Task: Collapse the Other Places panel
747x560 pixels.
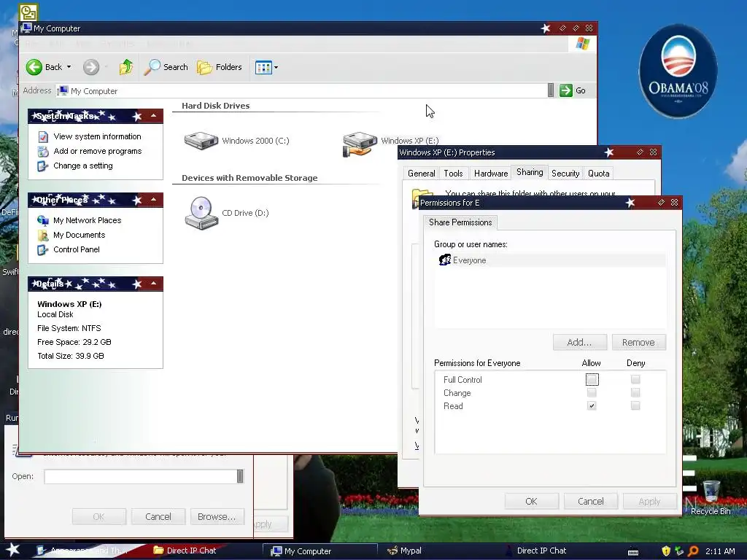Action: pos(153,200)
